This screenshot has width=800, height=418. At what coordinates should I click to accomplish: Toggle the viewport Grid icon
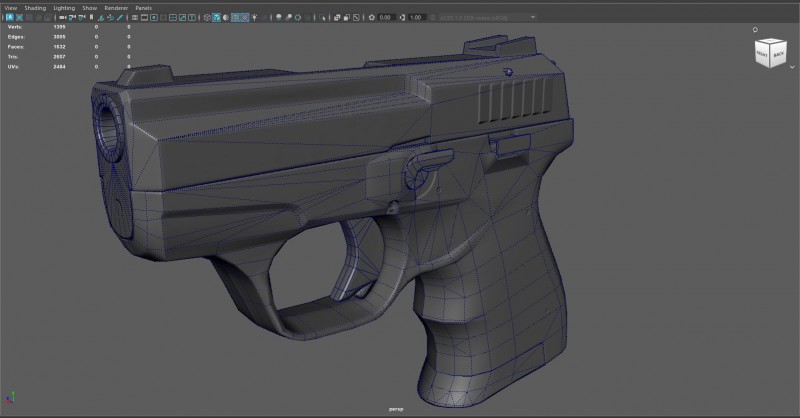(135, 17)
